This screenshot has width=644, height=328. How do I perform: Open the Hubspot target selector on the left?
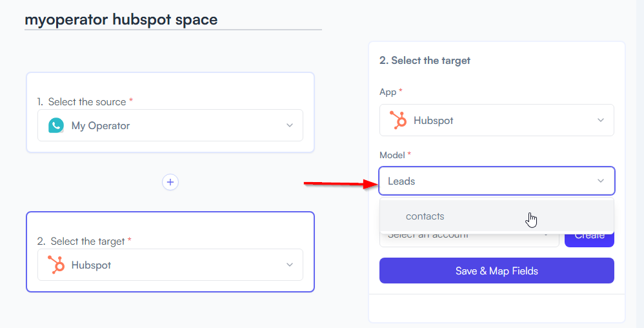[x=170, y=265]
